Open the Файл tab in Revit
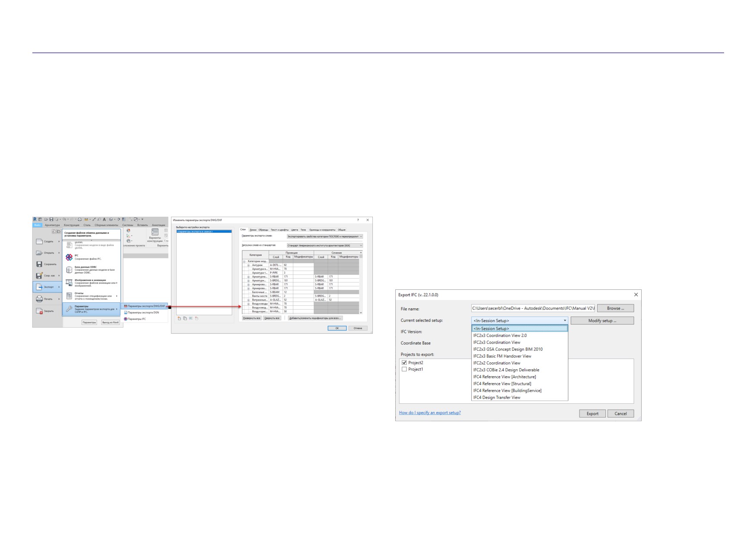 [x=38, y=225]
